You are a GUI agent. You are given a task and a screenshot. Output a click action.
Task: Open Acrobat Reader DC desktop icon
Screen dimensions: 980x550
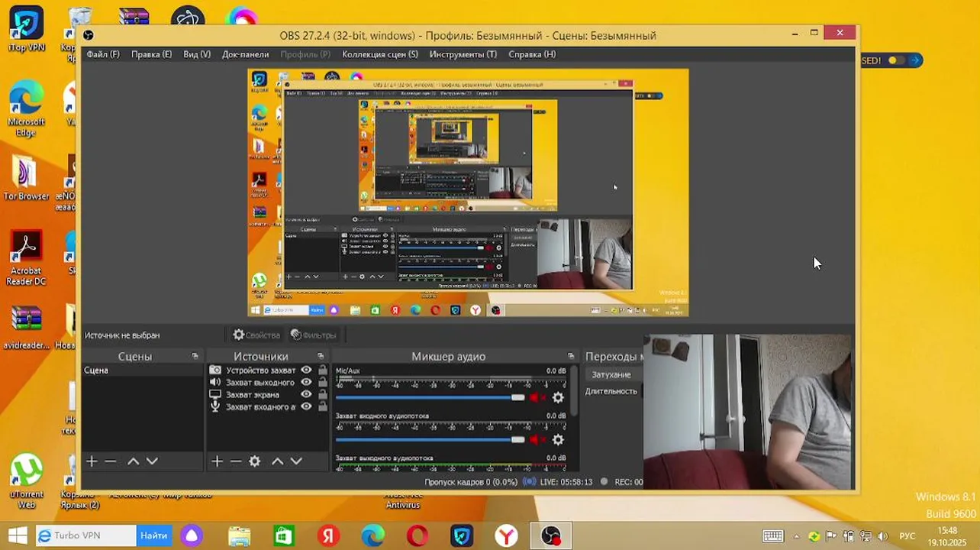tap(26, 258)
